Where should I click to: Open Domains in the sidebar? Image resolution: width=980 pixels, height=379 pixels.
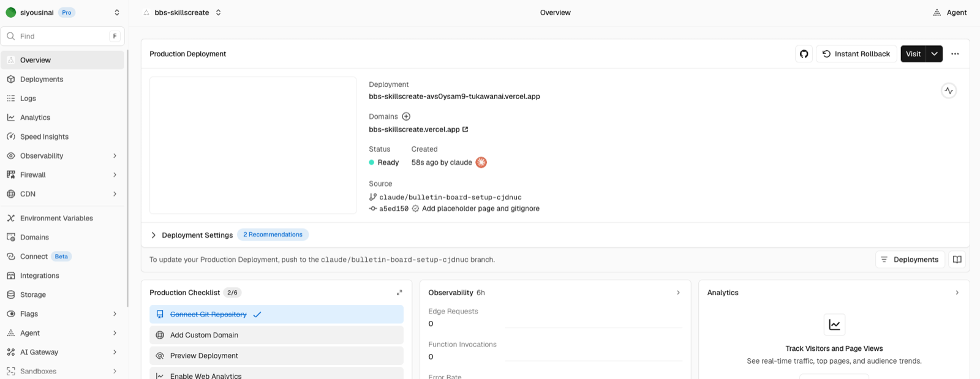(x=62, y=237)
